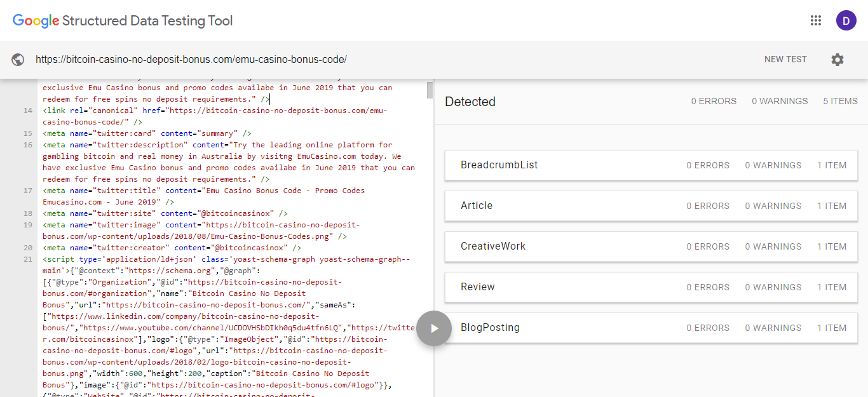Place cursor on twitter:card meta line
The width and height of the screenshot is (868, 397).
pos(147,133)
